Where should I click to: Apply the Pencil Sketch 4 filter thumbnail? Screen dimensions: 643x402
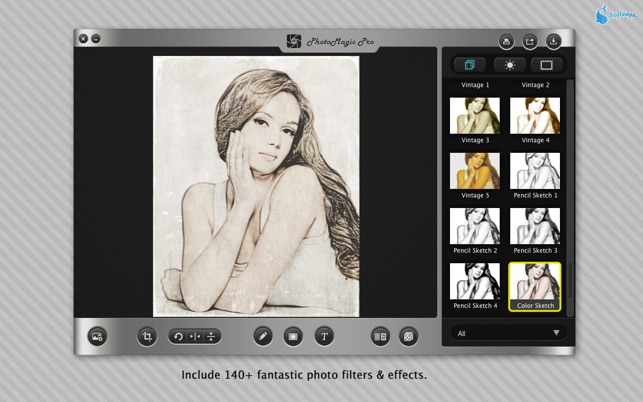pyautogui.click(x=475, y=281)
